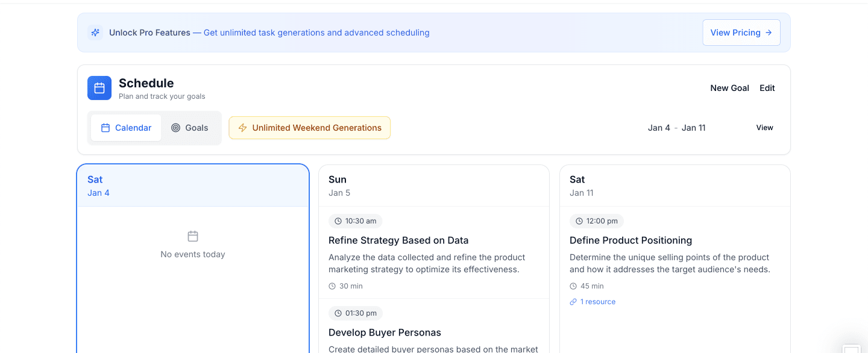
Task: Click the Schedule heading
Action: [146, 83]
